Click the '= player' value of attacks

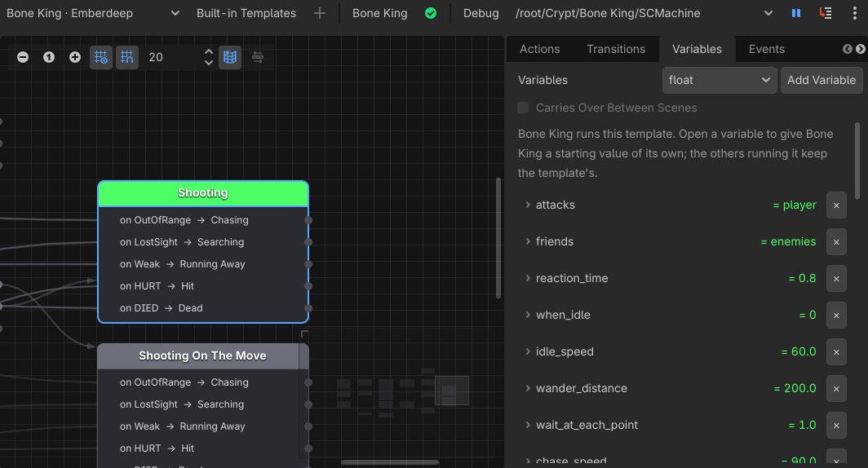point(795,205)
